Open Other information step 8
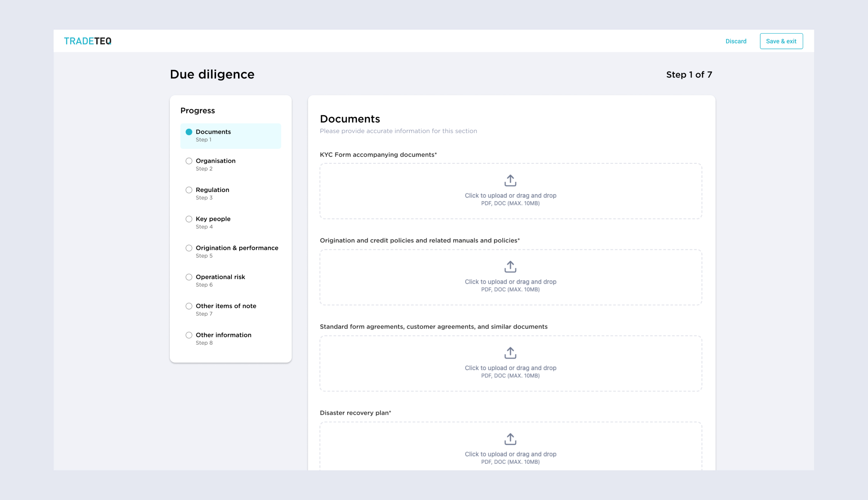Image resolution: width=868 pixels, height=500 pixels. pos(223,335)
